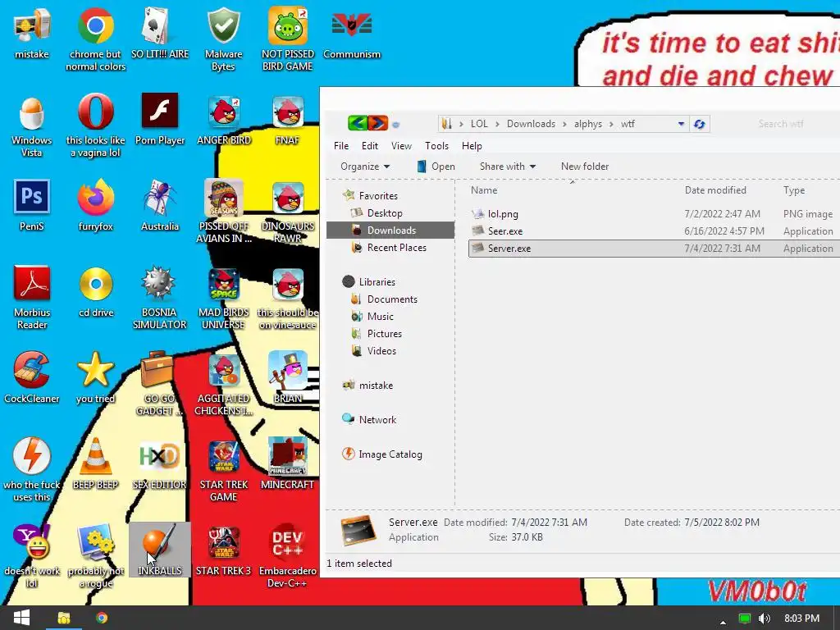Click 'alphys' in the address breadcrumb

588,124
